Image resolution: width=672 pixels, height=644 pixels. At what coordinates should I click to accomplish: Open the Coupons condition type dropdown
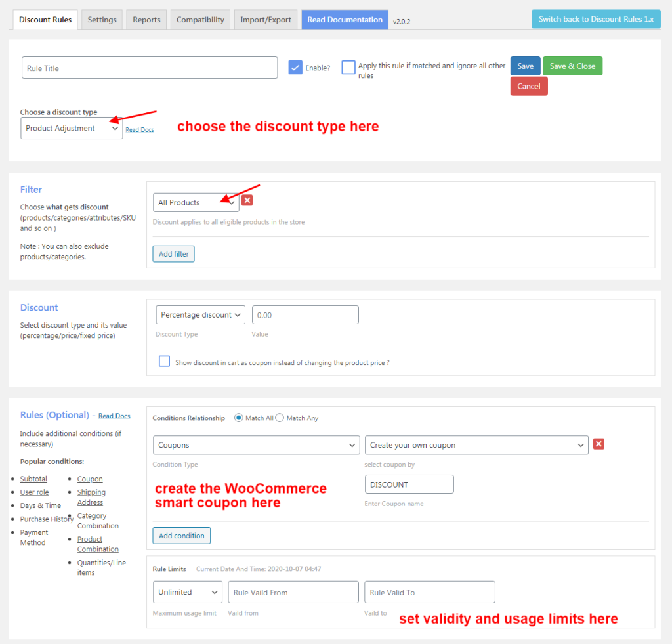point(256,445)
